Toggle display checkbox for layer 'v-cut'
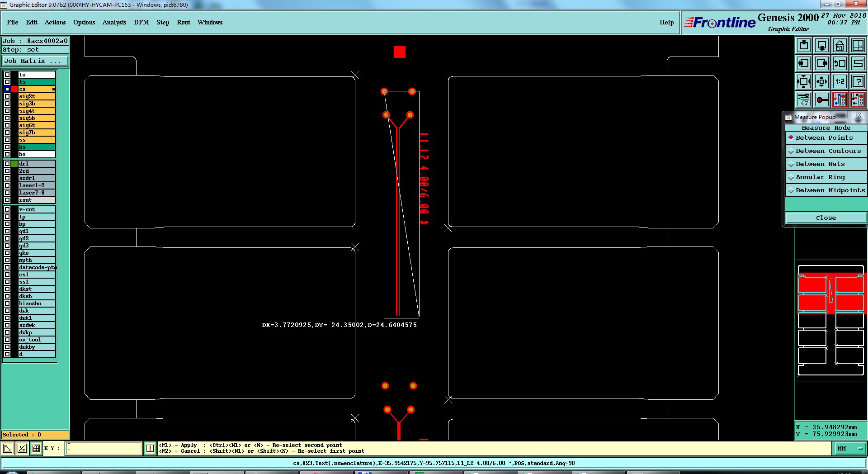The image size is (868, 474). click(7, 209)
